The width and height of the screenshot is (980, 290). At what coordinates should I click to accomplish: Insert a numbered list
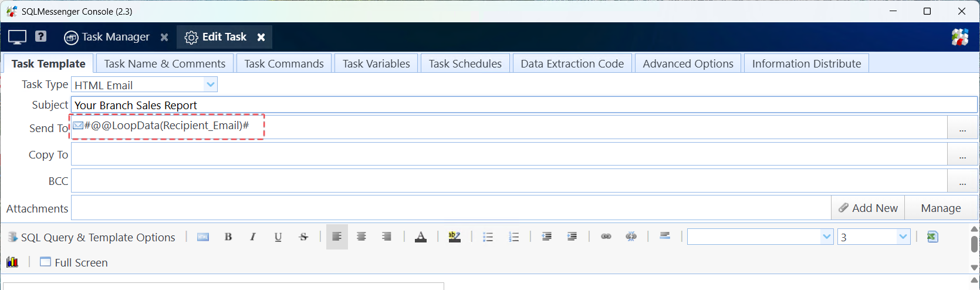513,237
